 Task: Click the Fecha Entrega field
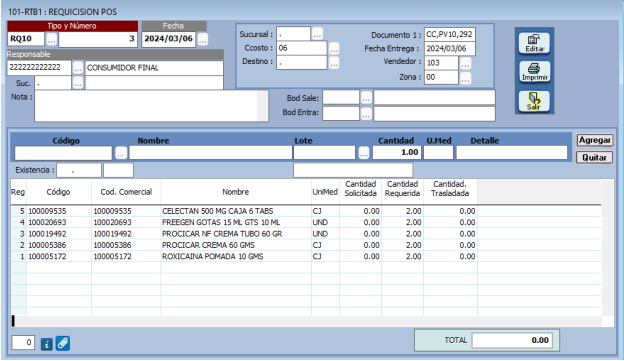[450, 49]
